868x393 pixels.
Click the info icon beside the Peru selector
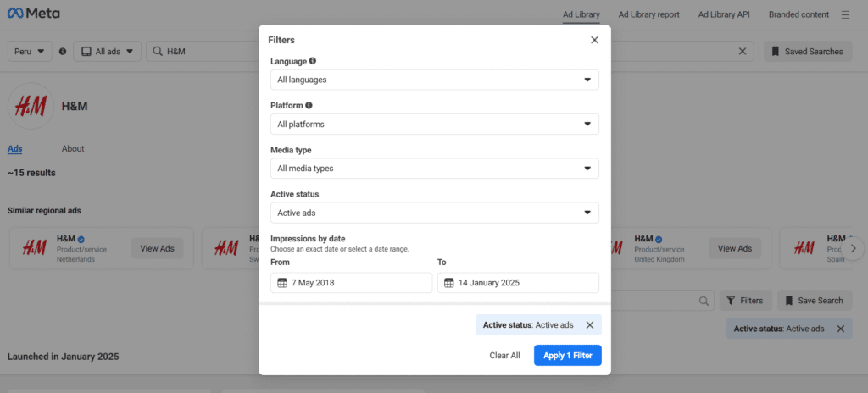pos(63,52)
